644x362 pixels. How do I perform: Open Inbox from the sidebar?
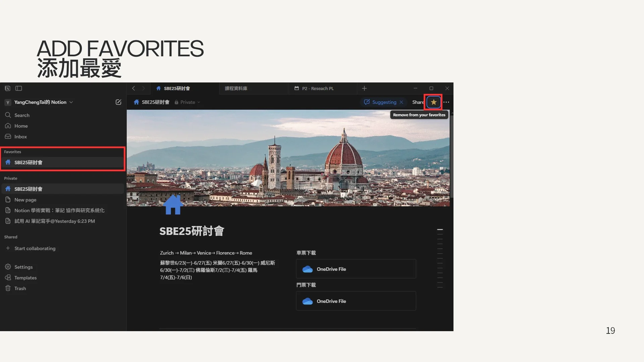tap(20, 137)
